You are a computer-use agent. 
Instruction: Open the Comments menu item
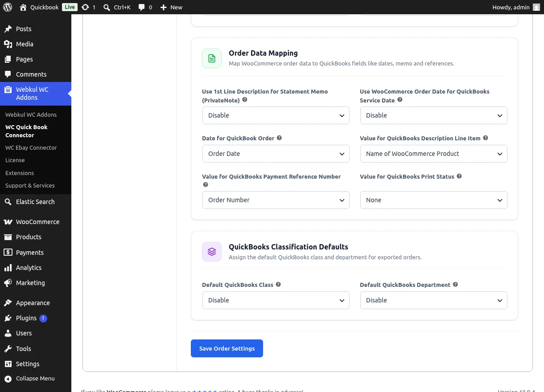(x=36, y=74)
